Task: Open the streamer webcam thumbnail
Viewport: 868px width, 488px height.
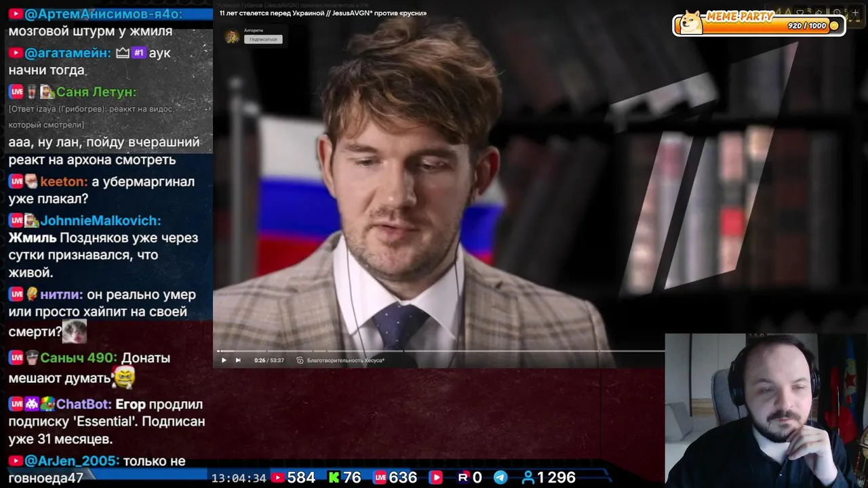Action: [x=766, y=410]
